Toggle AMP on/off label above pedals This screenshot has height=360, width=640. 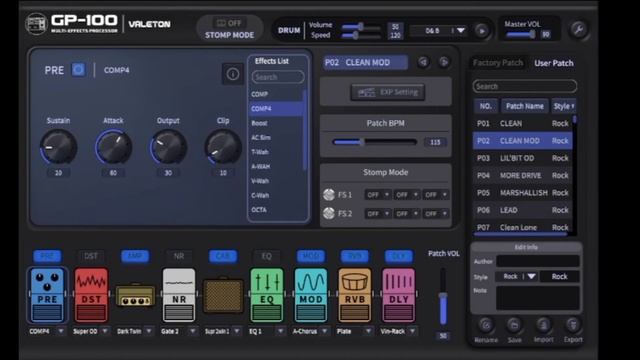point(135,256)
